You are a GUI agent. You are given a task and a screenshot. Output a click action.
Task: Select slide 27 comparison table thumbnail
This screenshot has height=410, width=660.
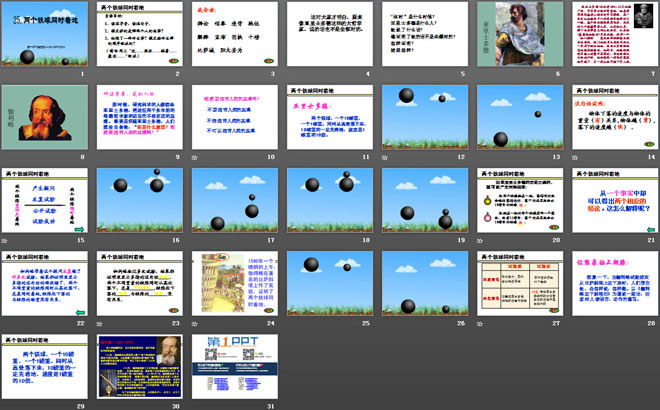pyautogui.click(x=520, y=283)
